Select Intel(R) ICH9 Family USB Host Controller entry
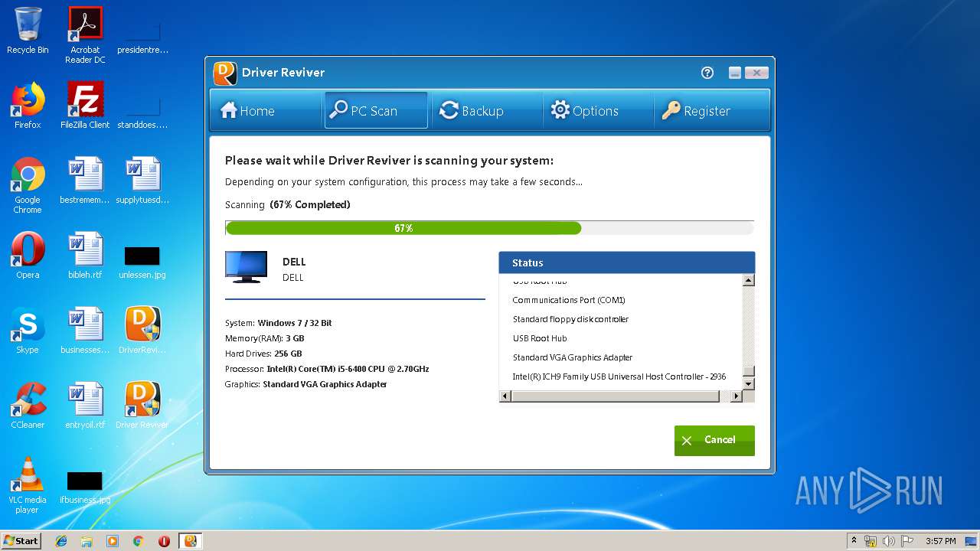 pyautogui.click(x=619, y=377)
